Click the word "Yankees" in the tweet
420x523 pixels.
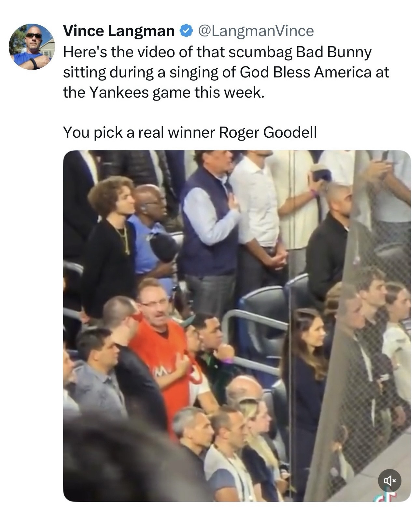[x=119, y=92]
